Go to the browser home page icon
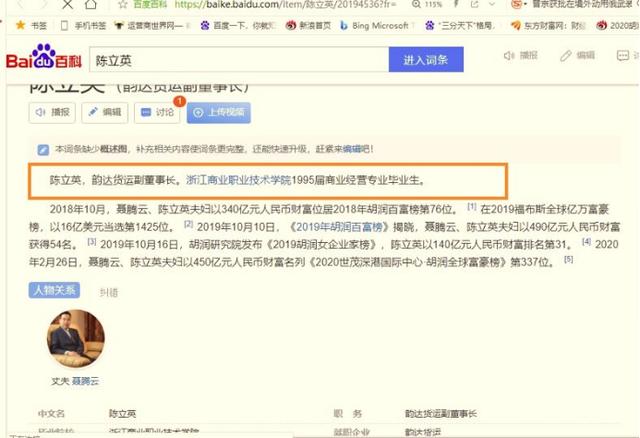The width and height of the screenshot is (640, 438). [x=91, y=4]
